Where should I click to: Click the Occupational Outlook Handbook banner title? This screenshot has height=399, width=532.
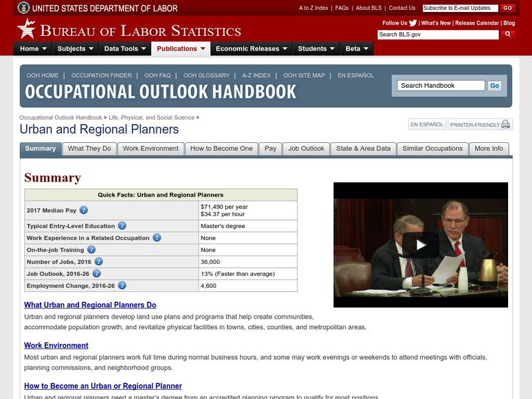point(160,92)
